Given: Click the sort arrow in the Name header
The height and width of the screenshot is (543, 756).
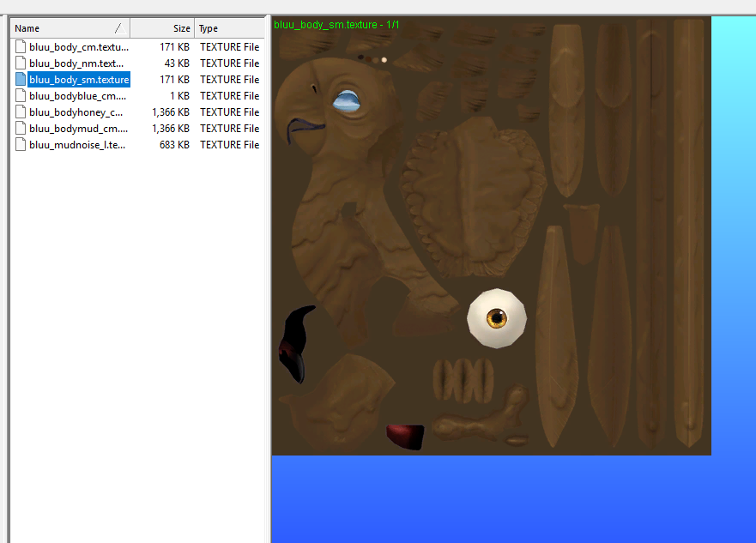Looking at the screenshot, I should tap(120, 28).
